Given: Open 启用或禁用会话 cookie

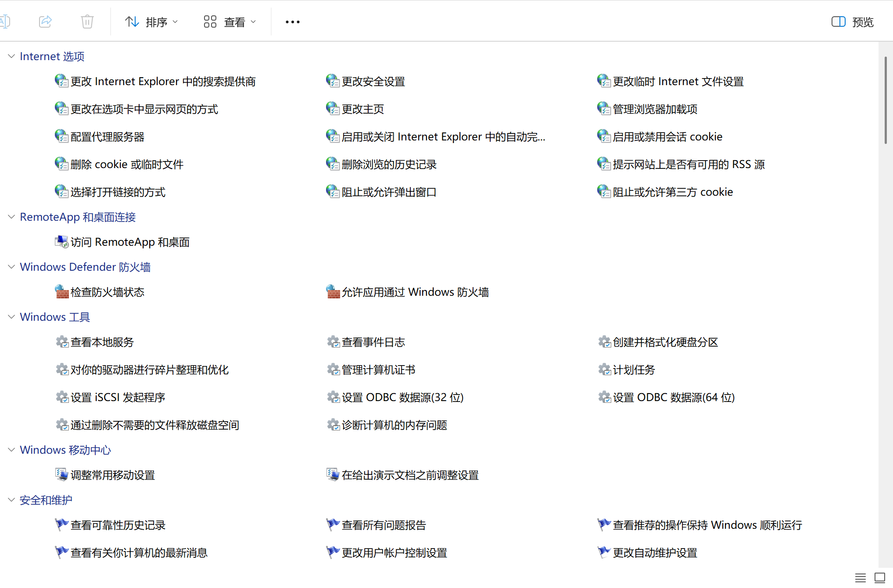Looking at the screenshot, I should tap(667, 137).
